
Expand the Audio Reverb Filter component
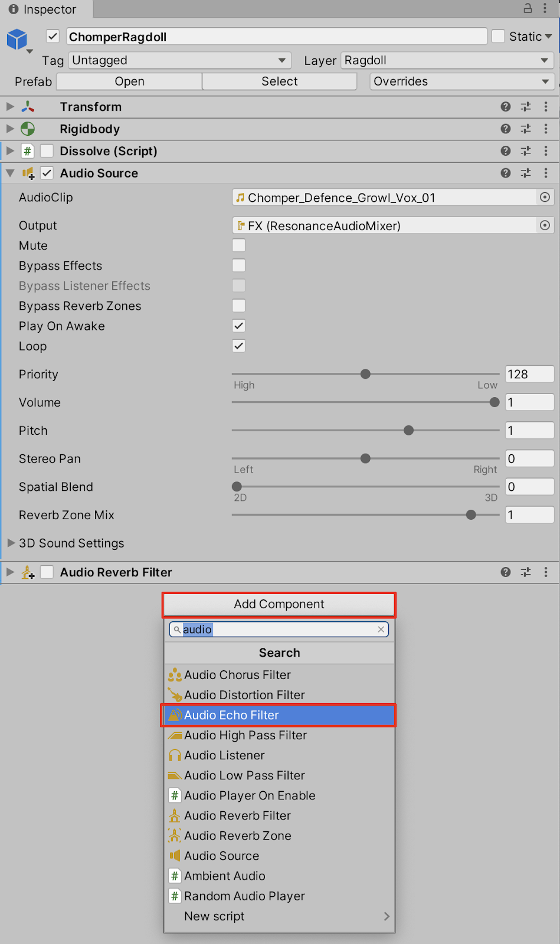[10, 572]
